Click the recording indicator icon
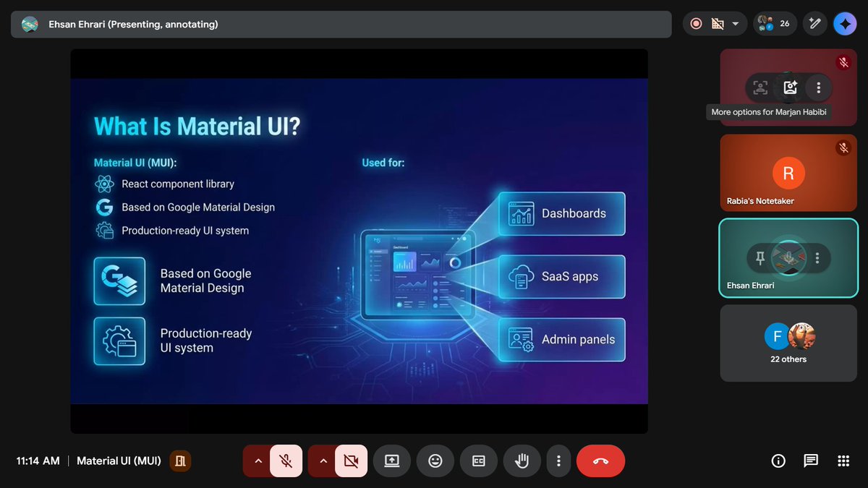The width and height of the screenshot is (868, 488). pyautogui.click(x=697, y=24)
